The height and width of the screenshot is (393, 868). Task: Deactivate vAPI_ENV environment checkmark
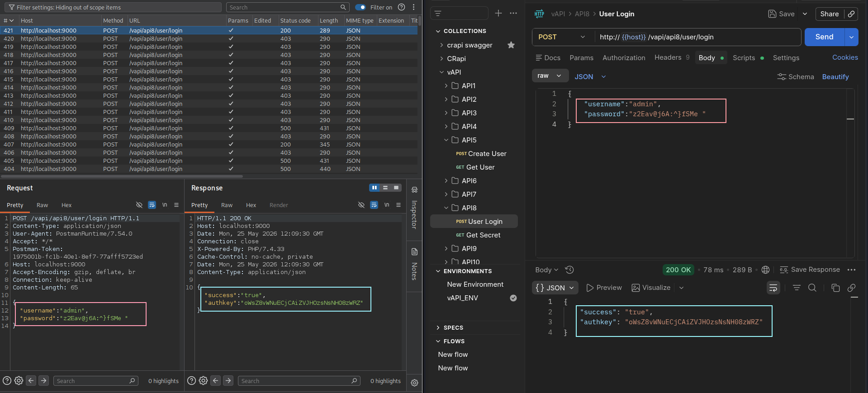click(x=513, y=298)
